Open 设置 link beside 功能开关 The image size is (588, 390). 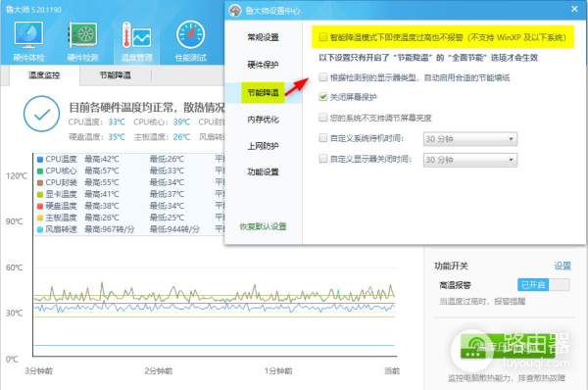point(563,266)
